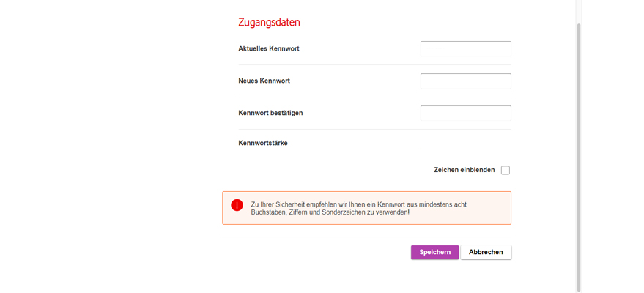Select the Kennwort bestätigen input box
This screenshot has width=644, height=293.
[465, 114]
